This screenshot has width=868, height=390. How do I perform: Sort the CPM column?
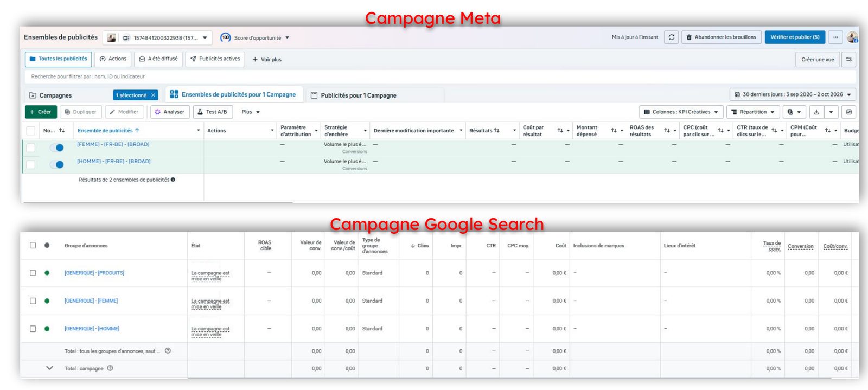[828, 131]
